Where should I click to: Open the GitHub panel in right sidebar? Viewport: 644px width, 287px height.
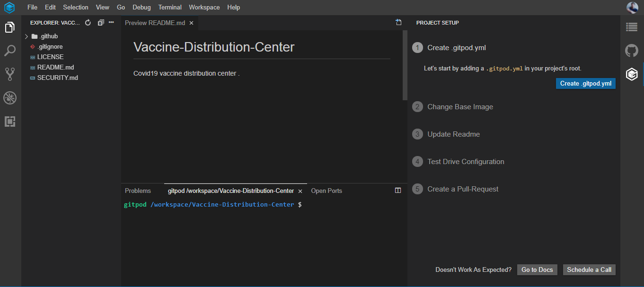click(x=632, y=51)
